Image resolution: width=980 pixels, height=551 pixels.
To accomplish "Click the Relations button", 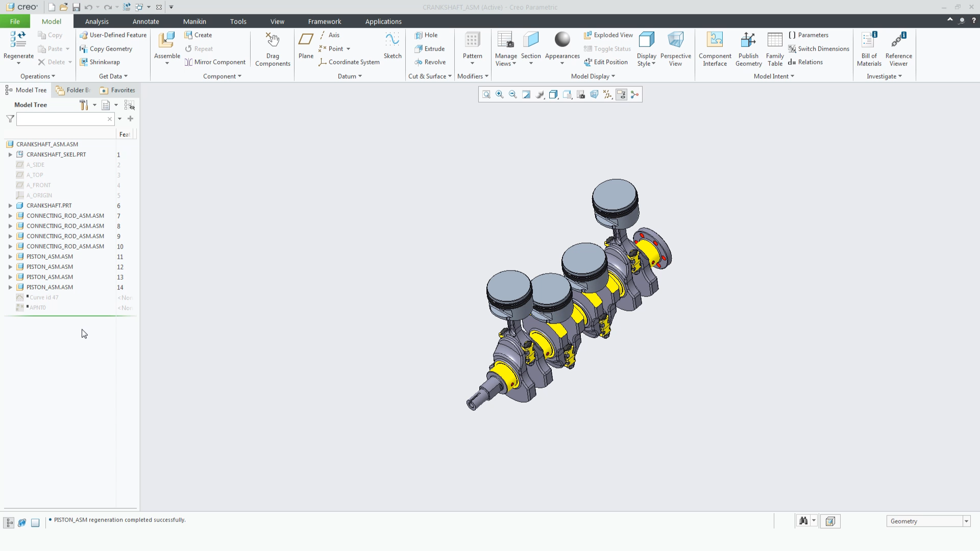I will tap(805, 62).
